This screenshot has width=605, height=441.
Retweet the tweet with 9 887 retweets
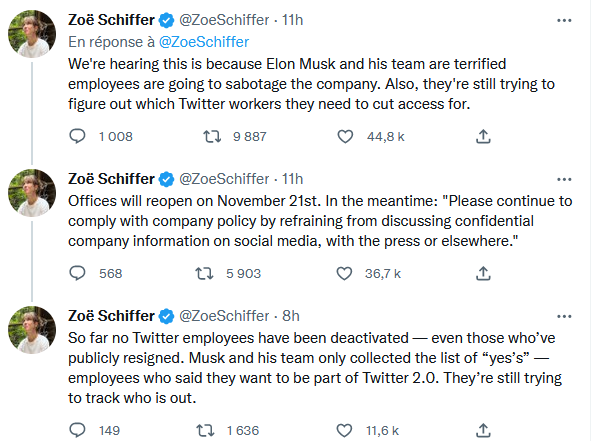point(212,136)
